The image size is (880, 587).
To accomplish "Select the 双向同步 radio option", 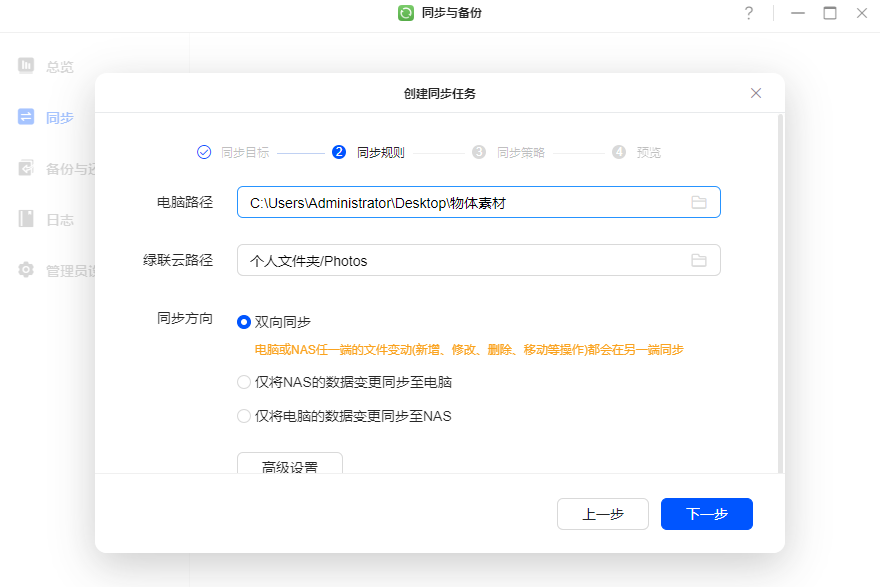I will point(244,322).
